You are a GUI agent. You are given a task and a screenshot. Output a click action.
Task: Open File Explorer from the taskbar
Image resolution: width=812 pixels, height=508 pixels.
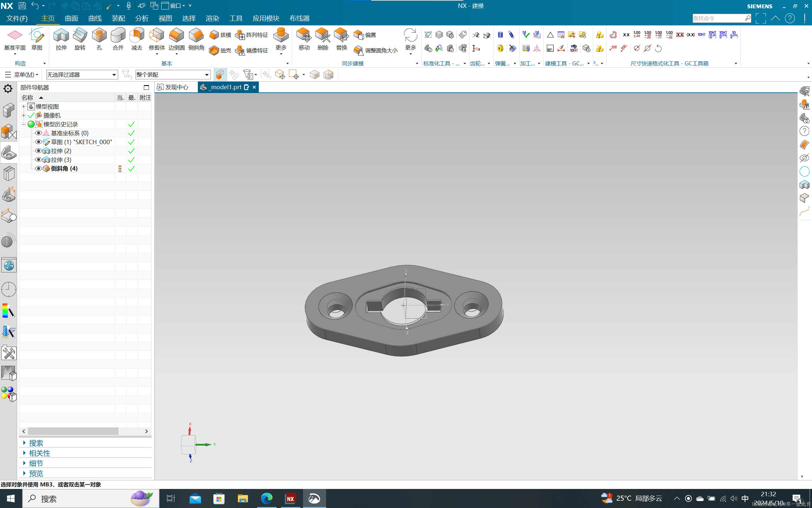[x=243, y=498]
